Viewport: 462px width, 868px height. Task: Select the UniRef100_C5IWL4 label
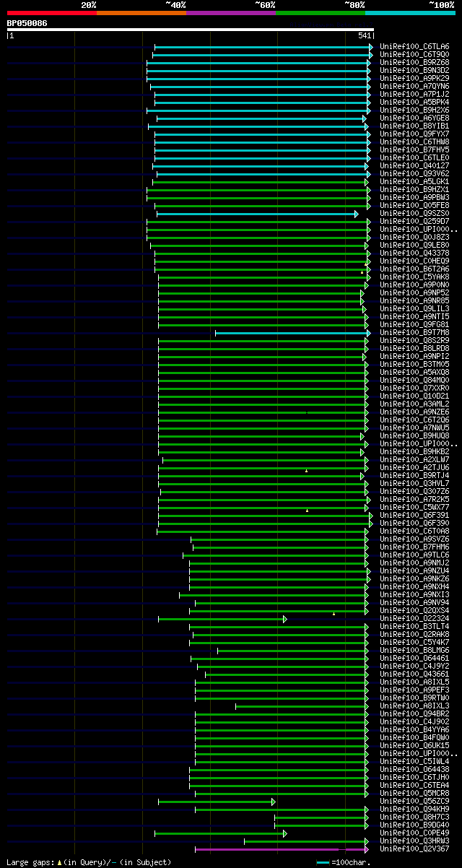[414, 761]
